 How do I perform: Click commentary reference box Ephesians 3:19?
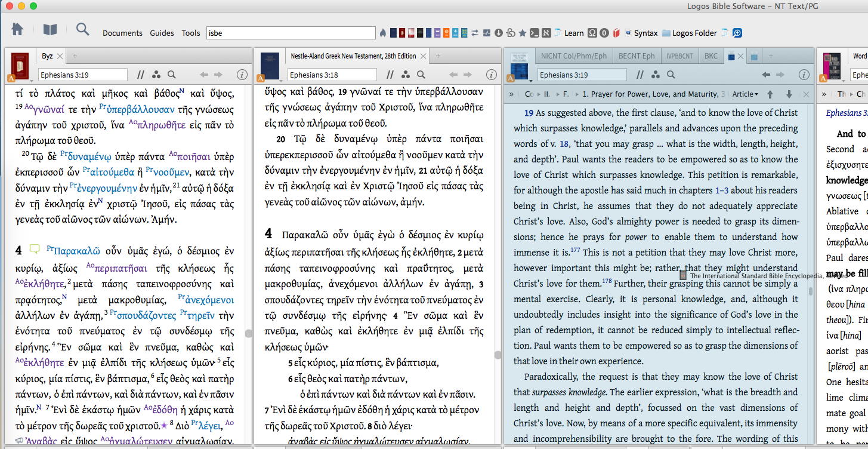point(582,75)
